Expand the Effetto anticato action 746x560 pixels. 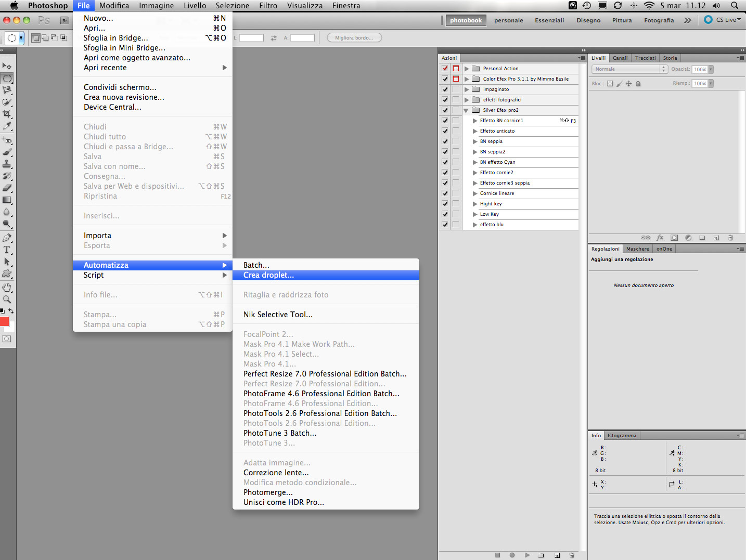tap(475, 131)
